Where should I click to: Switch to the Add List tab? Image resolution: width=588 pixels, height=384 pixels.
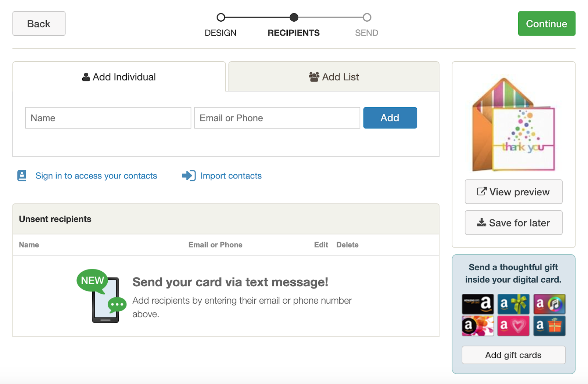(x=334, y=77)
